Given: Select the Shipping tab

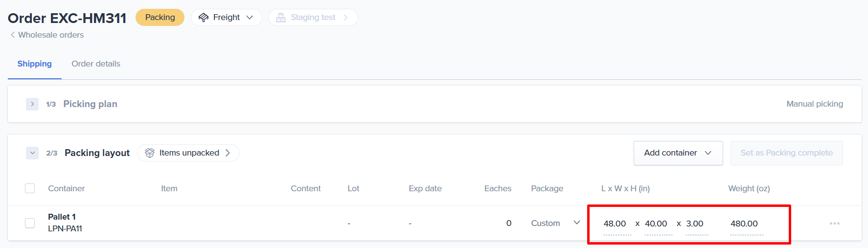Looking at the screenshot, I should tap(34, 64).
